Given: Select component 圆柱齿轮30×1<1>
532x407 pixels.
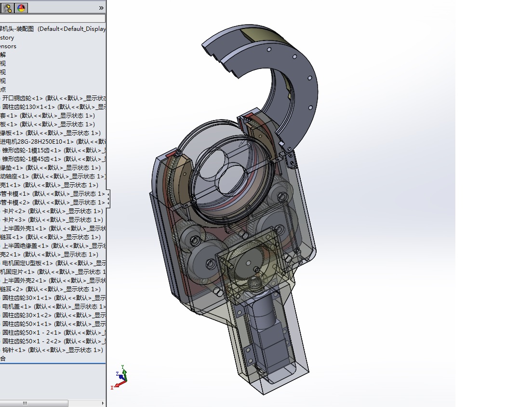Looking at the screenshot, I should coord(54,298).
